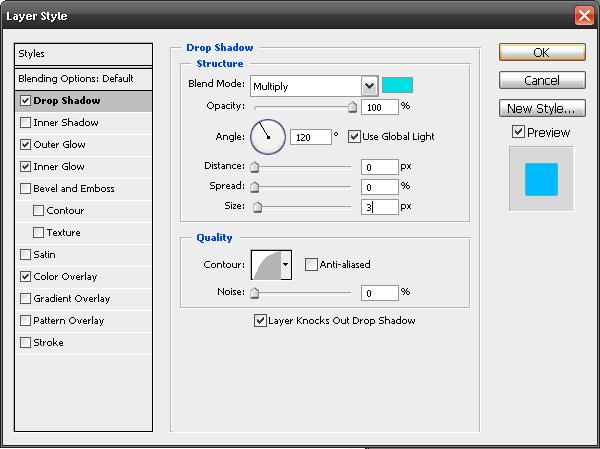This screenshot has width=600, height=449.
Task: Enable the Anti-aliased checkbox
Action: pyautogui.click(x=311, y=264)
